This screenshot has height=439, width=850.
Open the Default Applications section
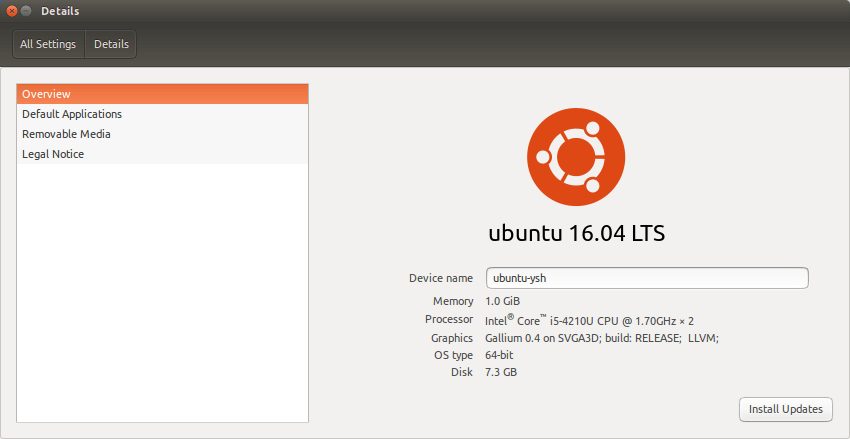pyautogui.click(x=162, y=114)
